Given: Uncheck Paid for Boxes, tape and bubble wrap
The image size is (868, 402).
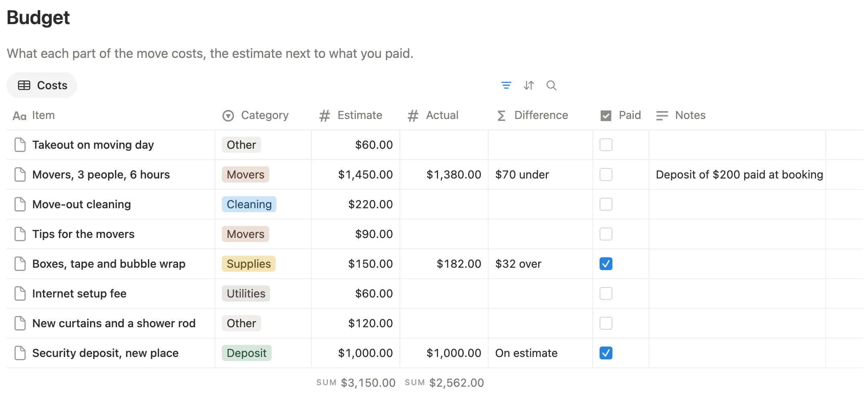Looking at the screenshot, I should click(606, 264).
